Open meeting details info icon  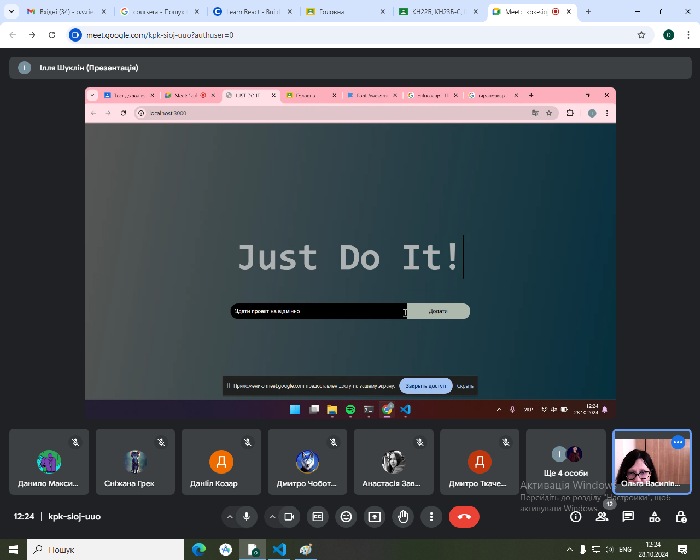tap(575, 516)
